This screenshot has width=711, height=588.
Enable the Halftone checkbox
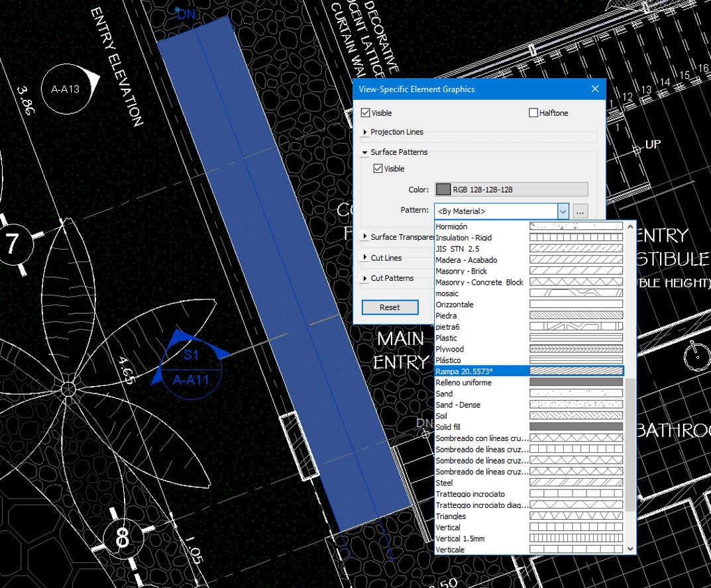(533, 113)
